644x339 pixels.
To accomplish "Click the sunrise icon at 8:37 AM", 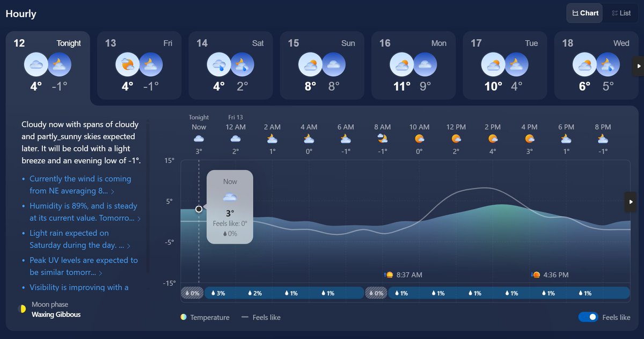I will pyautogui.click(x=389, y=275).
